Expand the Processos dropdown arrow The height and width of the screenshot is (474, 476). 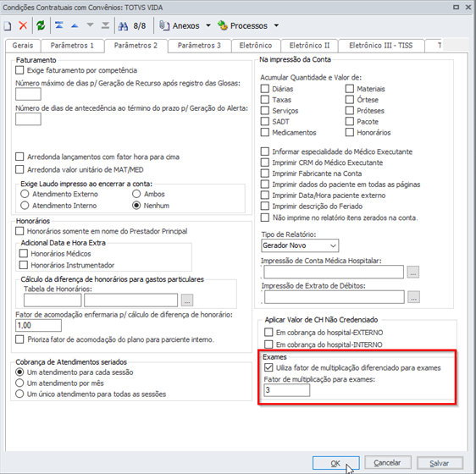pyautogui.click(x=276, y=25)
